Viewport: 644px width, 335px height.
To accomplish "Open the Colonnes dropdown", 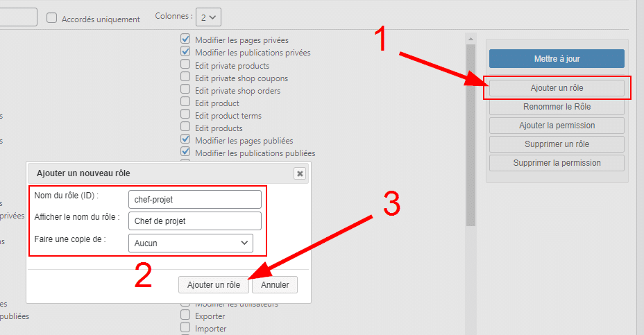I will point(209,16).
